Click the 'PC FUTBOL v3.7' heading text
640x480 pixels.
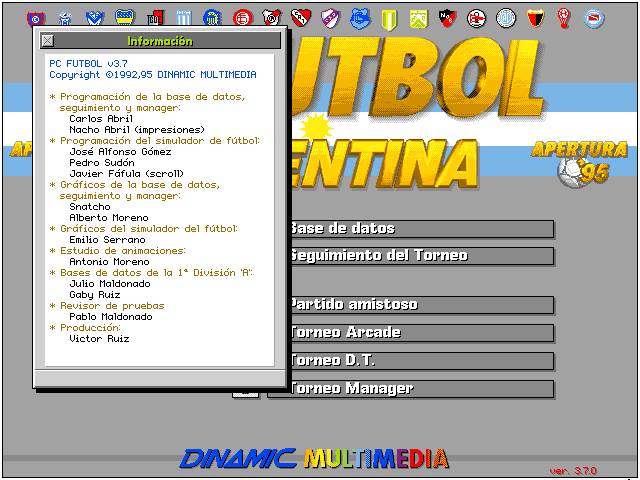click(x=88, y=64)
